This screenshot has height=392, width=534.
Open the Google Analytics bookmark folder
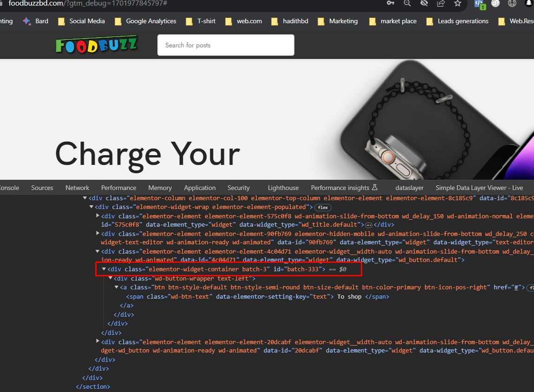[145, 21]
